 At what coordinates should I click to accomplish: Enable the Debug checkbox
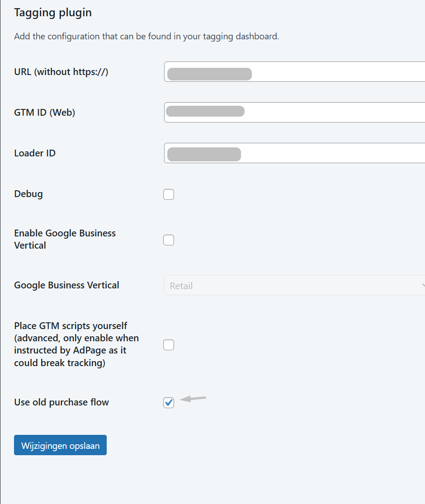pyautogui.click(x=169, y=194)
